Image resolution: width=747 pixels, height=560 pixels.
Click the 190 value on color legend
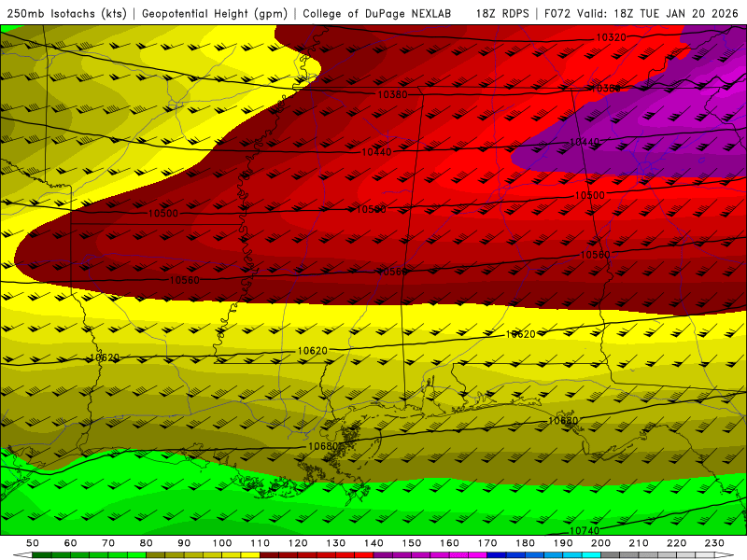(563, 543)
